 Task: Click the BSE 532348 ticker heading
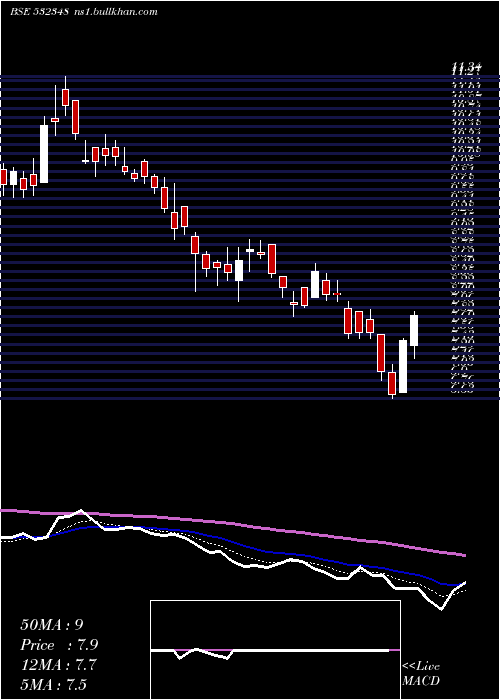click(39, 12)
